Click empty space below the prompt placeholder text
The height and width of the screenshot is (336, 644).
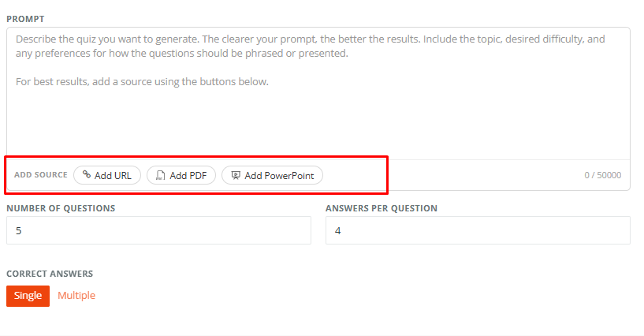coord(318,123)
